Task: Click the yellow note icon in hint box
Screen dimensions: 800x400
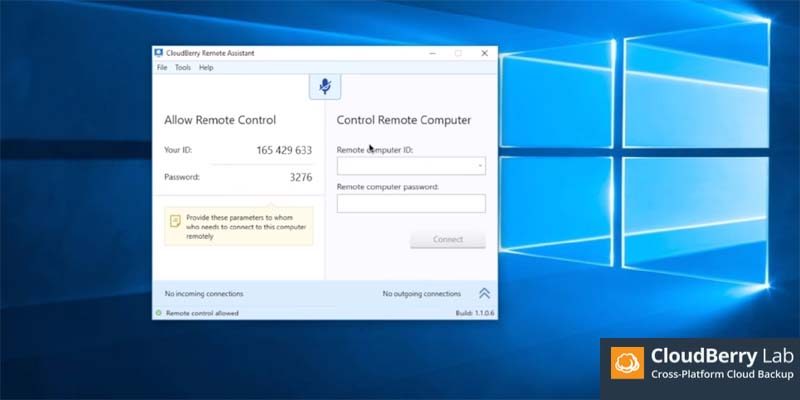Action: (175, 220)
